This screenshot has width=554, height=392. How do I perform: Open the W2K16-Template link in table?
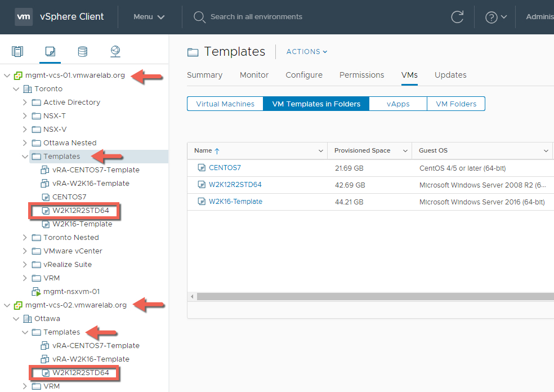[x=235, y=201]
